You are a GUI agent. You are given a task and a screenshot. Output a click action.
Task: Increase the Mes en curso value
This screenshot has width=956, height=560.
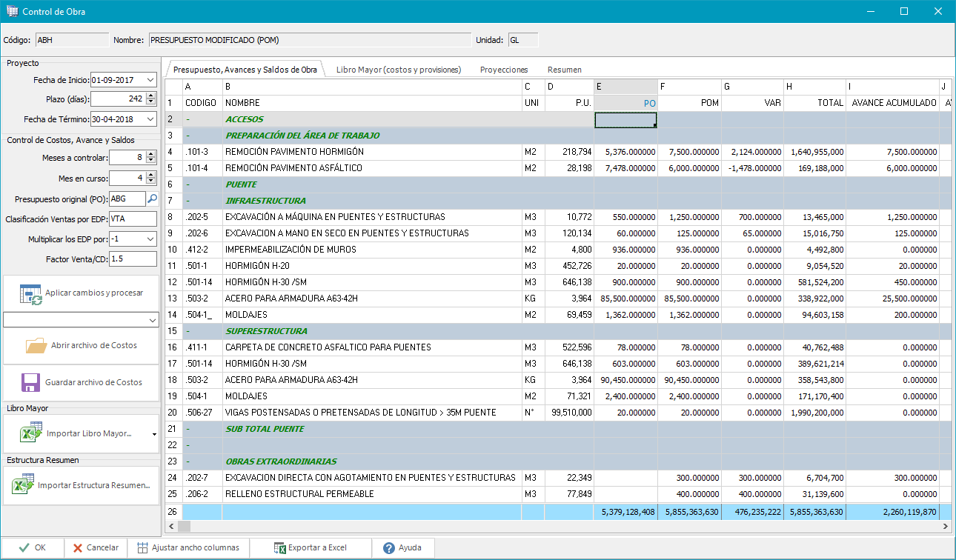coord(151,175)
